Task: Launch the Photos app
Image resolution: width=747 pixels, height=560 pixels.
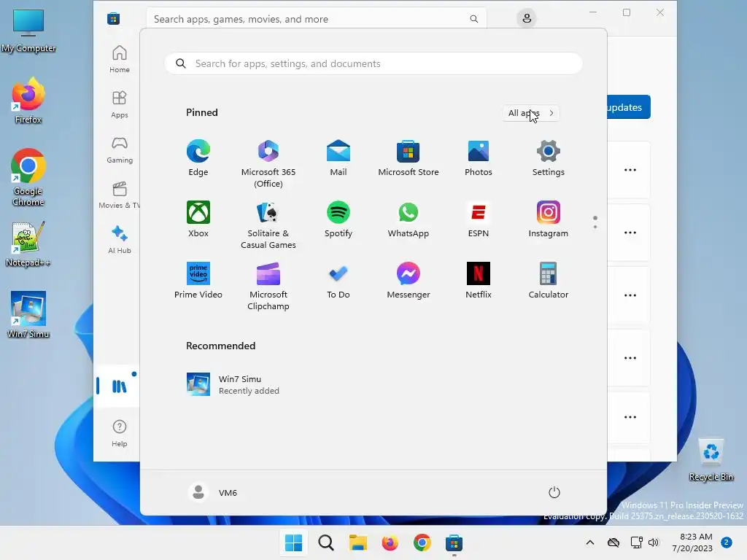Action: point(479,158)
